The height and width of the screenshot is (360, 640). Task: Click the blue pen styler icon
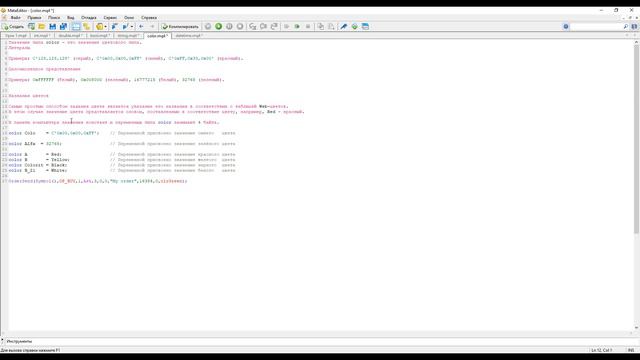[344, 27]
